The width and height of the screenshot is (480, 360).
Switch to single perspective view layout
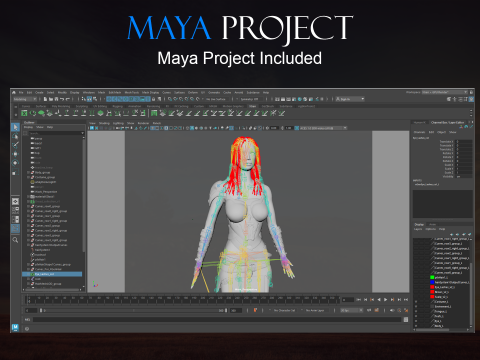pyautogui.click(x=15, y=201)
